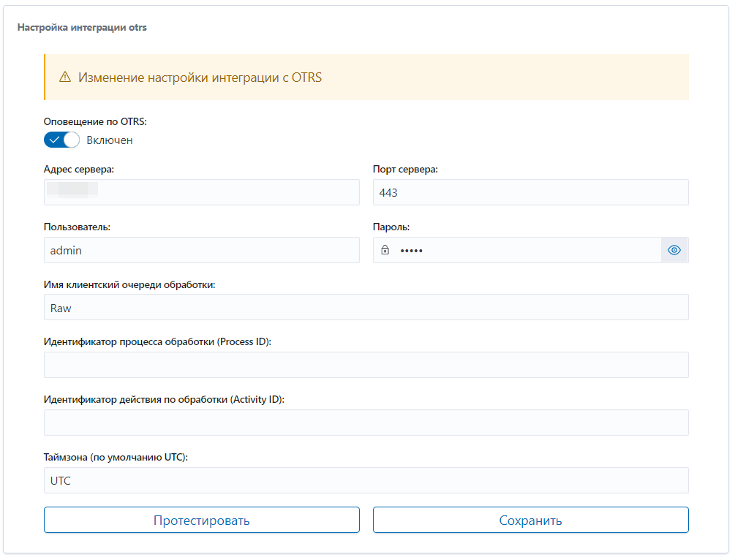Click the Настройка интеграции otrs heading
This screenshot has height=560, width=735.
tap(82, 27)
